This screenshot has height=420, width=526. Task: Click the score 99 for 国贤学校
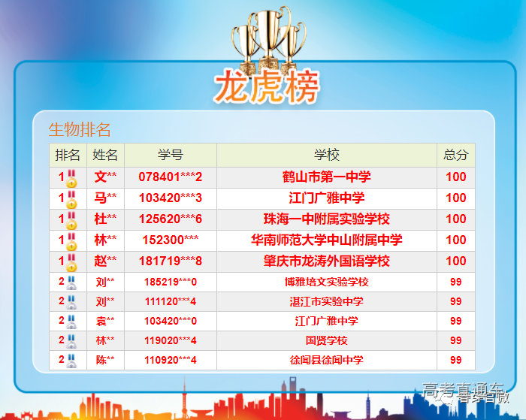coord(455,341)
